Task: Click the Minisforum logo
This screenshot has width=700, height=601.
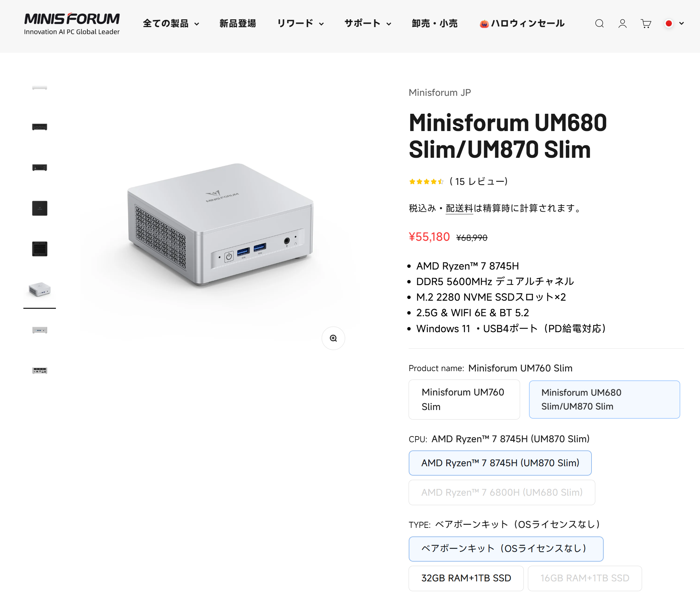Action: click(72, 23)
